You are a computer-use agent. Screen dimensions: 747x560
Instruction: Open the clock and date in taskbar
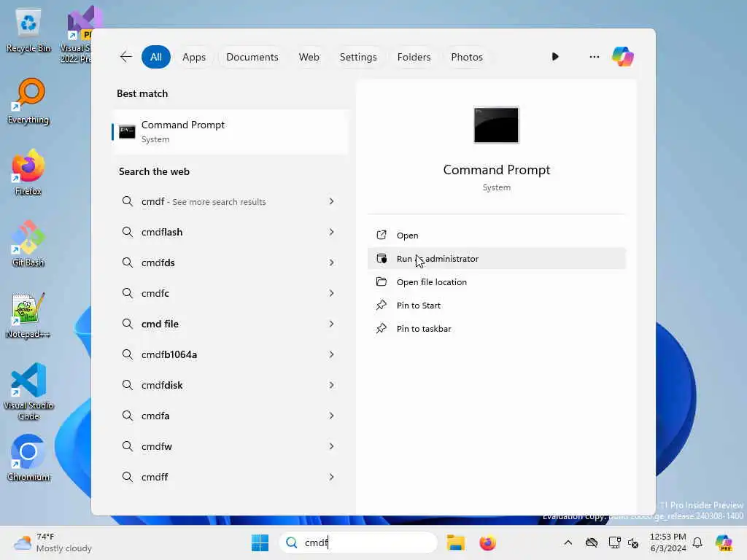668,542
